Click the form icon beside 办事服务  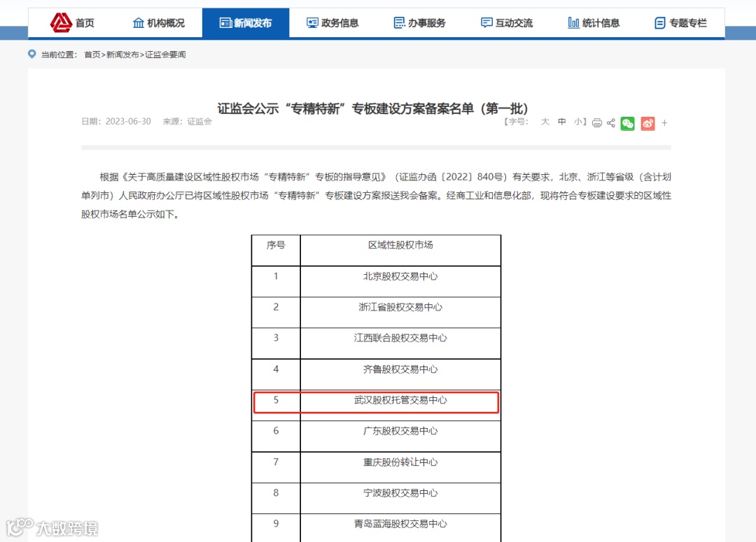tap(399, 22)
